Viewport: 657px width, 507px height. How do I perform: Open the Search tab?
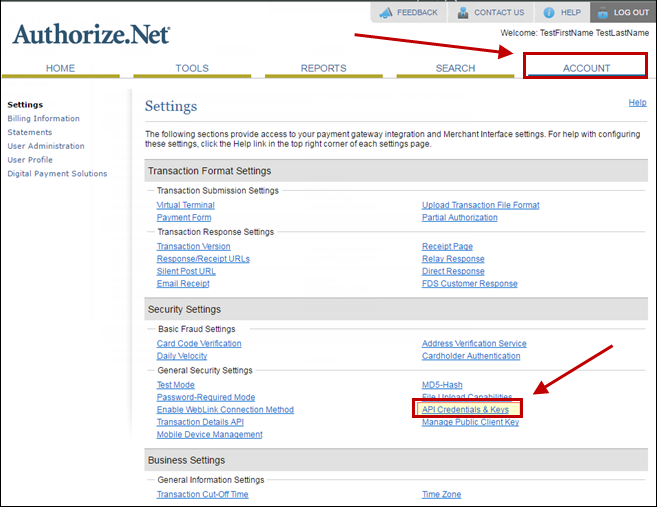455,68
